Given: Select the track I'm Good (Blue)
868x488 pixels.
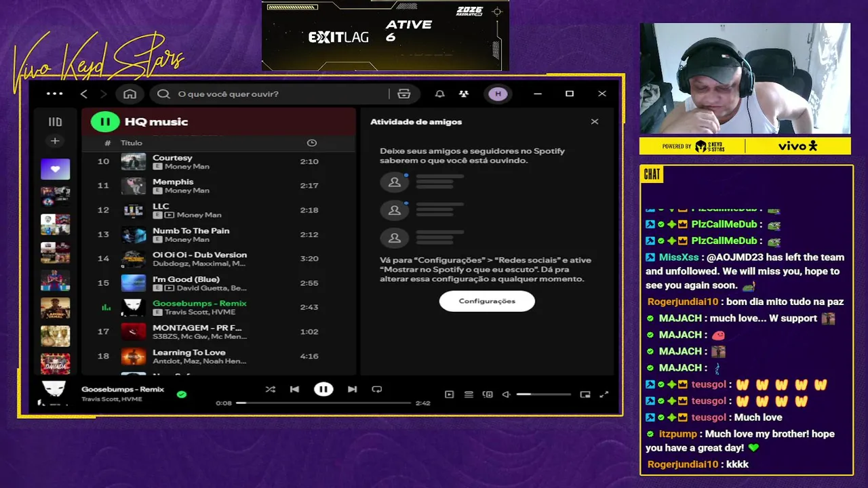Looking at the screenshot, I should [218, 283].
